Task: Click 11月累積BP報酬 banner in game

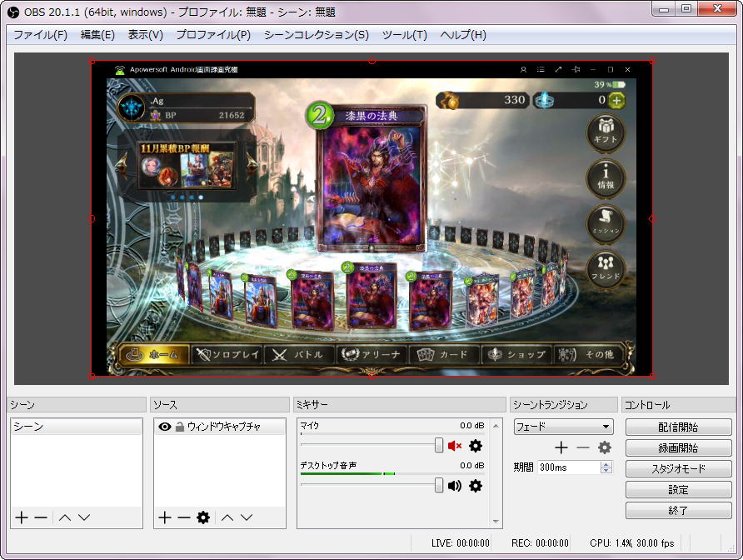Action: tap(187, 165)
